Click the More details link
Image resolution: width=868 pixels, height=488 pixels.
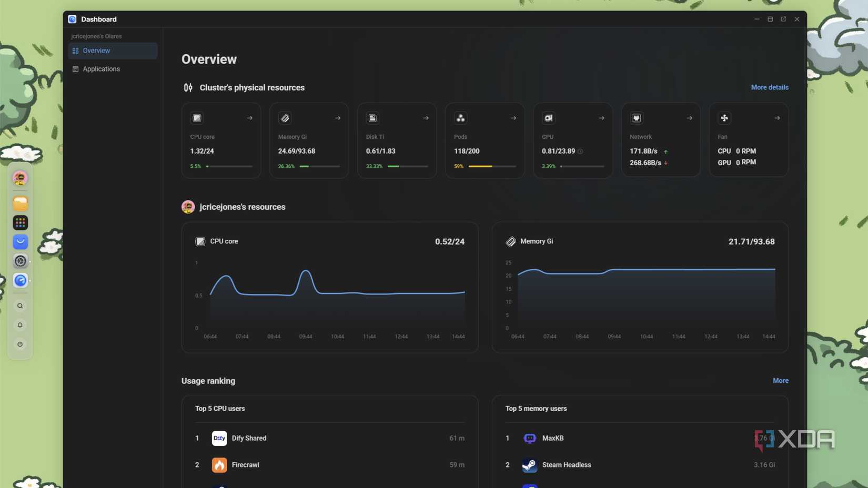[x=770, y=87]
